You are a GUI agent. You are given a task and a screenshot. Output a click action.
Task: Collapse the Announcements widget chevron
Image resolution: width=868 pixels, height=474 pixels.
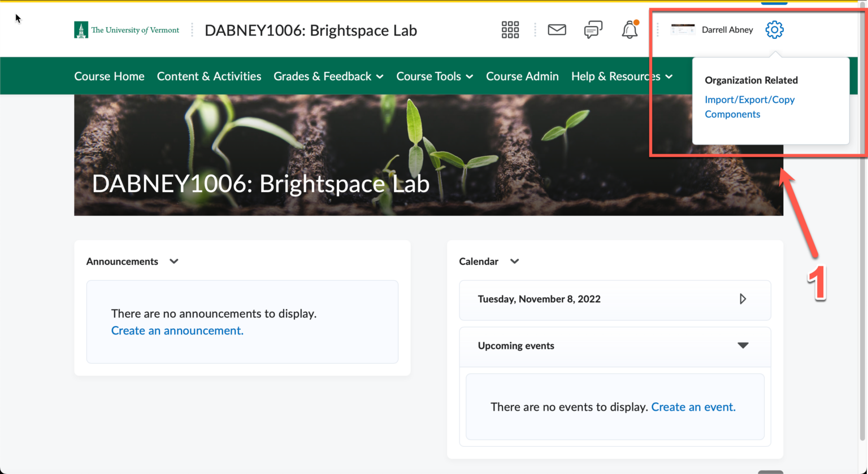click(x=173, y=261)
